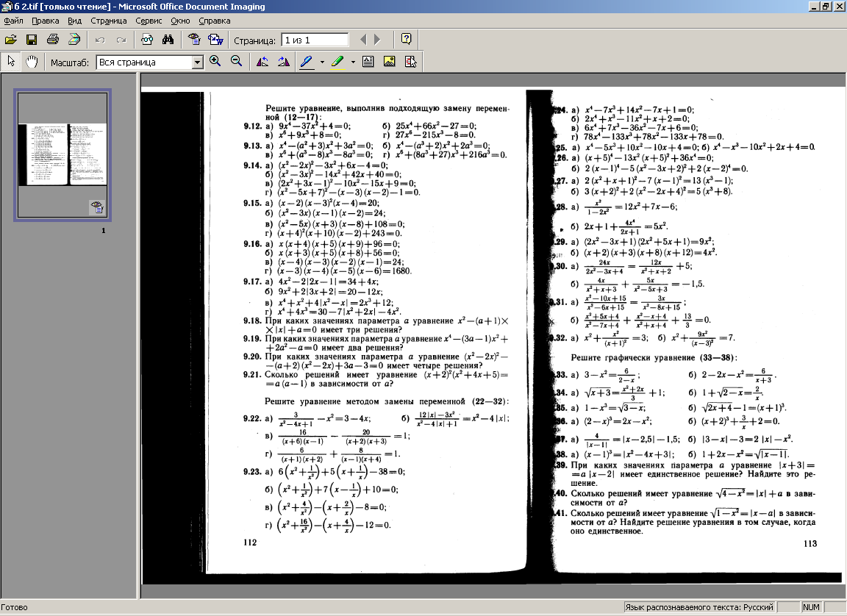The image size is (847, 616).
Task: Open the Справка menu
Action: [x=215, y=21]
